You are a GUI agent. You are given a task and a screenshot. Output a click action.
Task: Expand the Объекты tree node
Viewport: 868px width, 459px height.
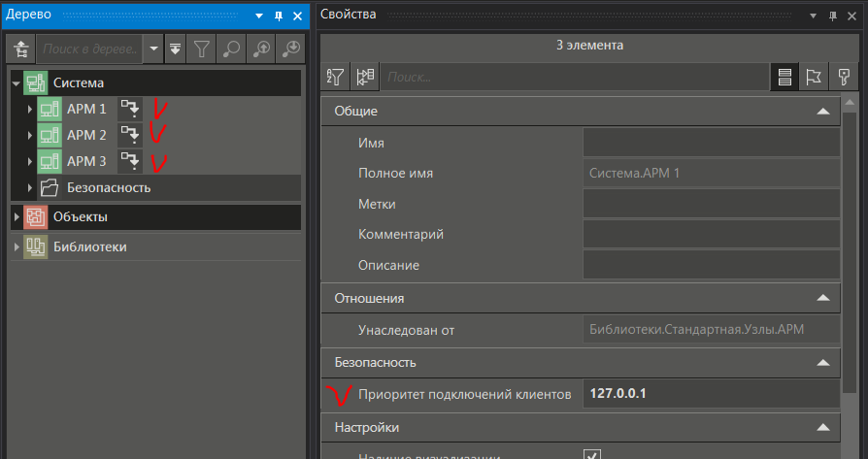coord(17,216)
